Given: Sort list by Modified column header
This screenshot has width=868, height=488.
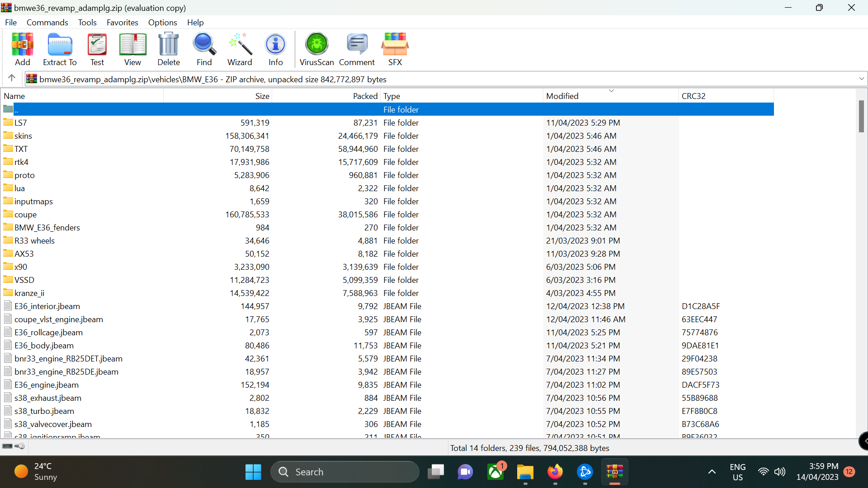Looking at the screenshot, I should point(562,96).
